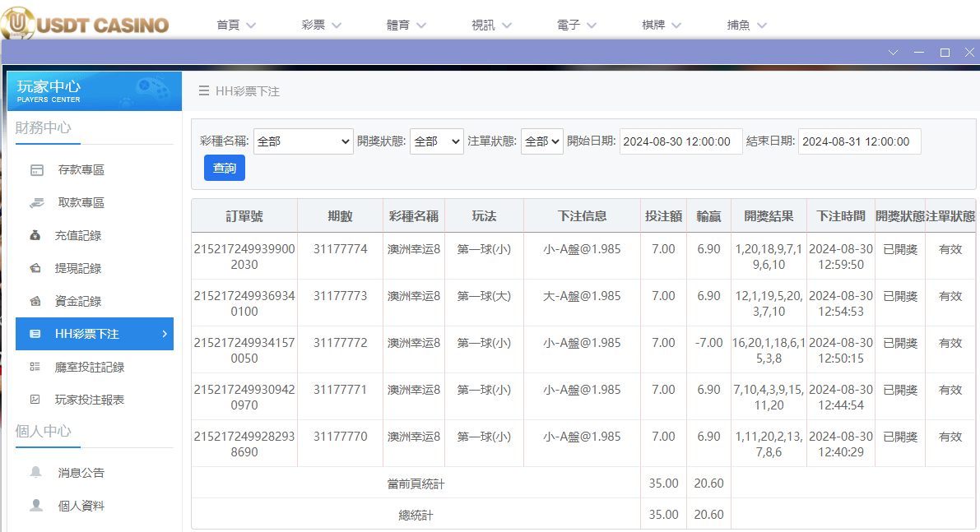Collapse the window with the chevron icon
Screen dimensions: 980x532
(893, 52)
